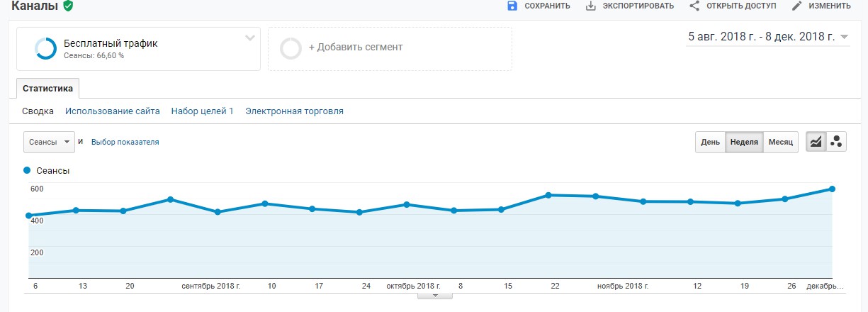Click the 600 y-axis label

(37, 189)
